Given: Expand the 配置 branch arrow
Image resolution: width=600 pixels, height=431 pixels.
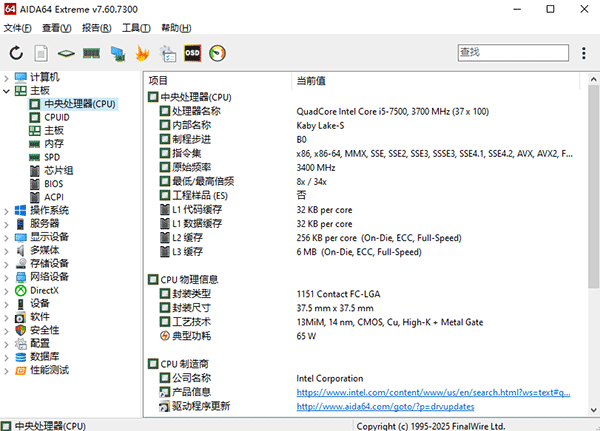Looking at the screenshot, I should (x=6, y=344).
